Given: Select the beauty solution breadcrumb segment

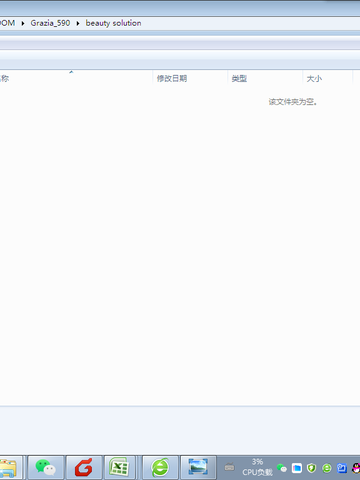Looking at the screenshot, I should (x=113, y=23).
